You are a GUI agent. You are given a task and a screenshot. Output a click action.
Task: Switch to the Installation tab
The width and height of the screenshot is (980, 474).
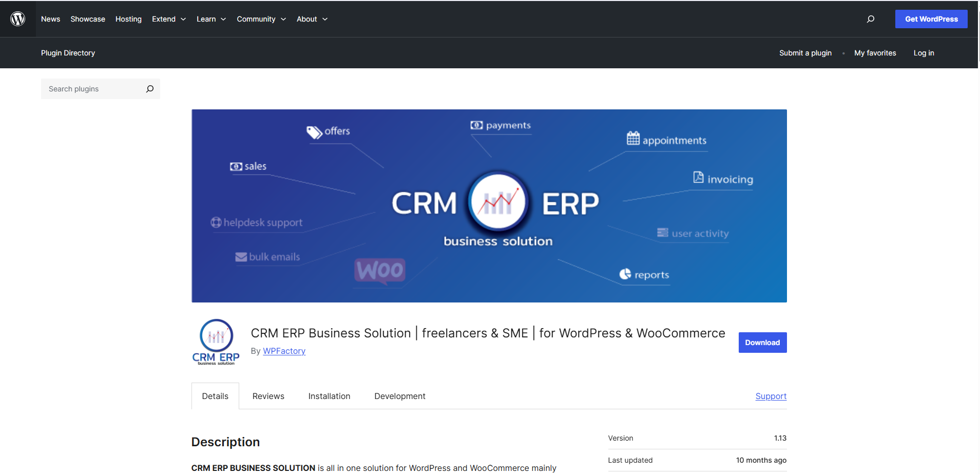(329, 396)
